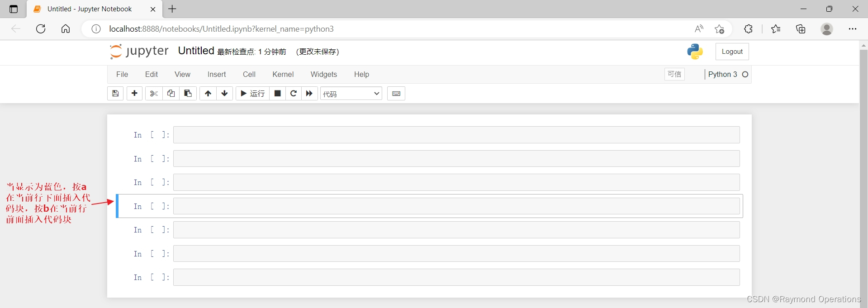Interrupt the kernel with stop icon
Viewport: 868px width, 308px height.
tap(278, 93)
